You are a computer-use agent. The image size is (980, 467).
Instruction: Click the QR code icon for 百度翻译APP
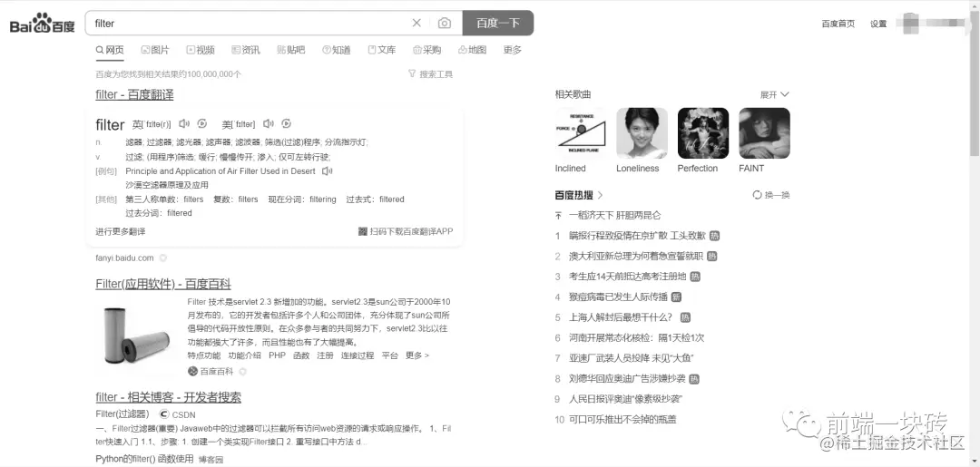coord(362,231)
